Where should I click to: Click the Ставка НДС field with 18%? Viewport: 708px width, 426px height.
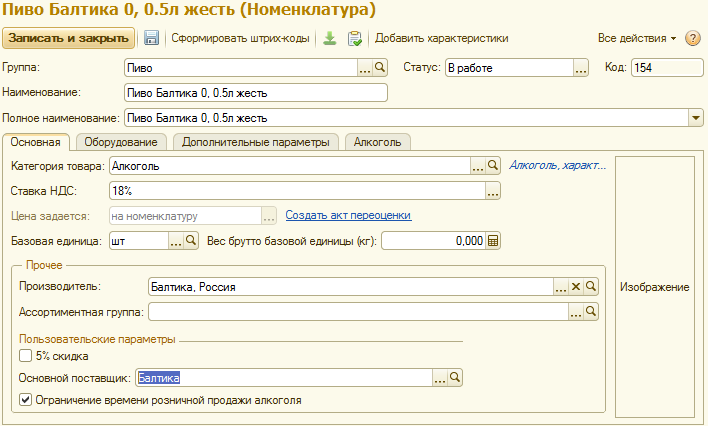297,191
